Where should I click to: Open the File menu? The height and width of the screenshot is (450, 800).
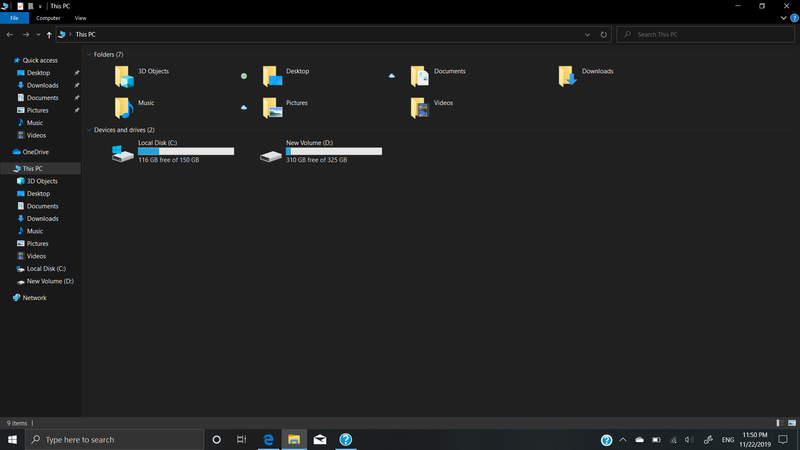[14, 18]
